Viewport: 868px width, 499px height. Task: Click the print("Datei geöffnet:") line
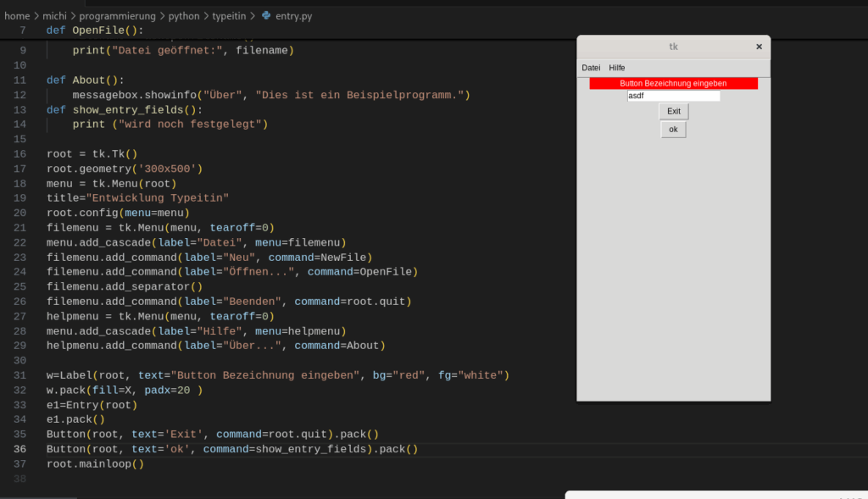[183, 50]
